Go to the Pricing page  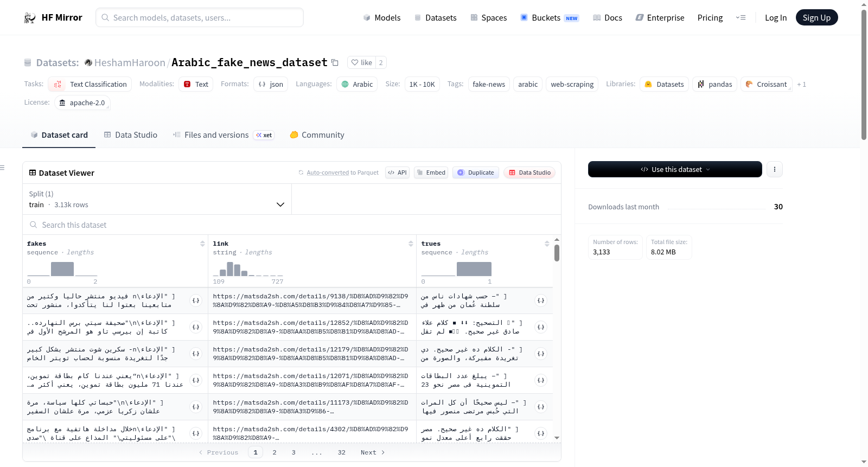[x=710, y=18]
